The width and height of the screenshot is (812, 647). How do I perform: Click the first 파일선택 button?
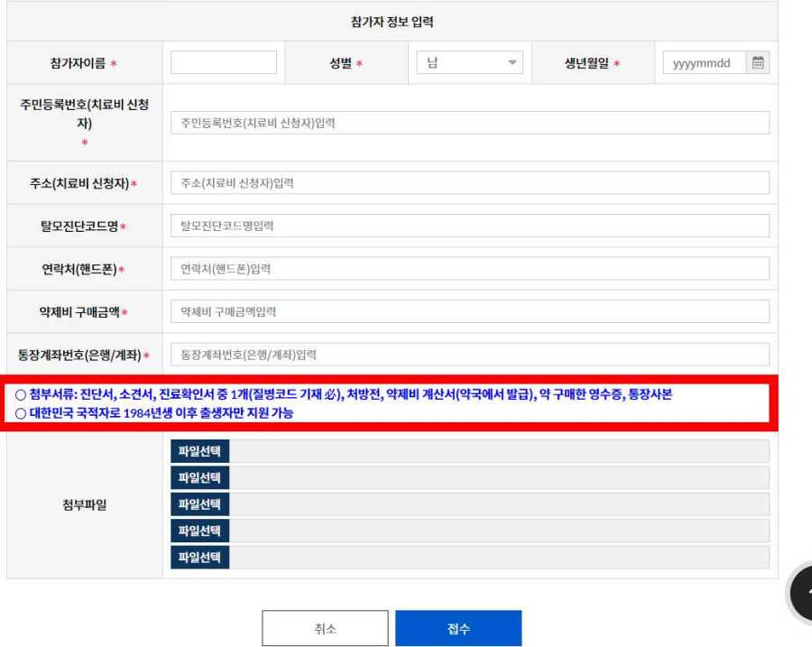pyautogui.click(x=200, y=451)
